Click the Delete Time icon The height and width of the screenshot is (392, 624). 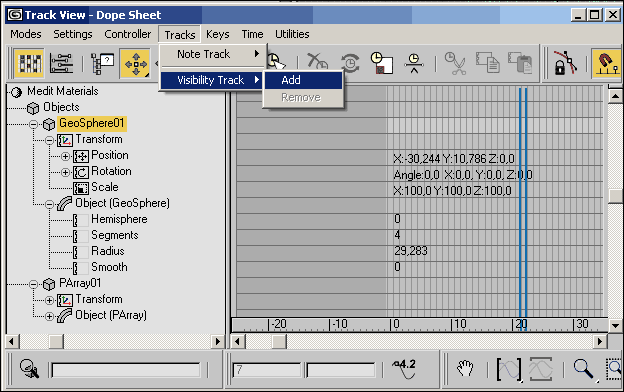pyautogui.click(x=317, y=62)
